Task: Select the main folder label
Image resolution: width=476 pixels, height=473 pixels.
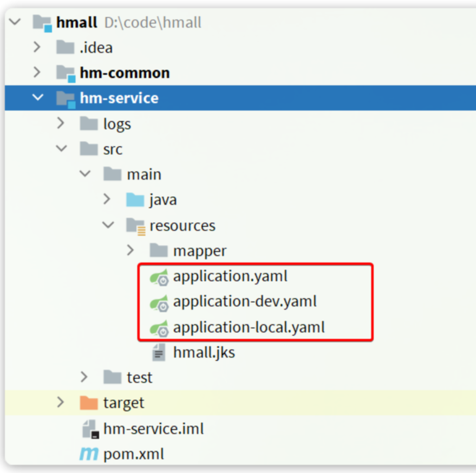Action: tap(144, 174)
